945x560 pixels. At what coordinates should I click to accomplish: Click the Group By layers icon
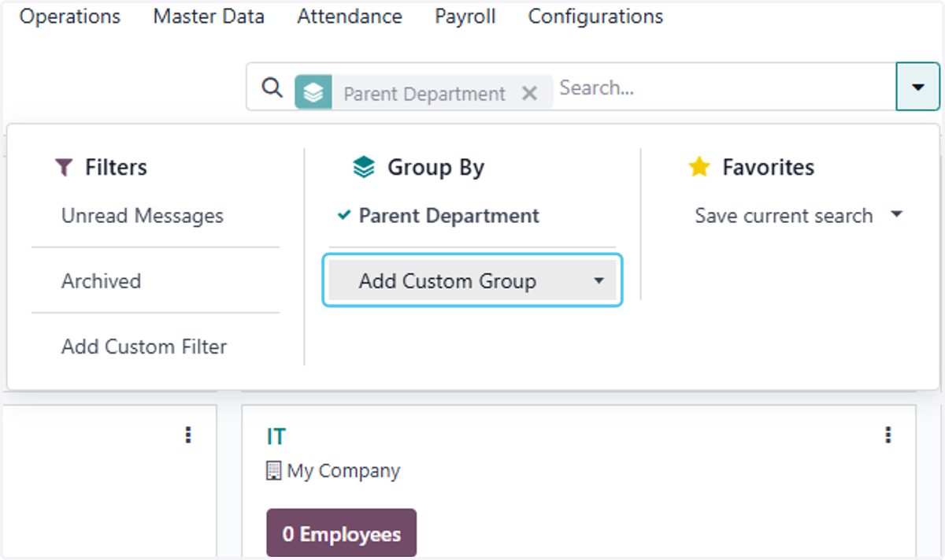364,167
